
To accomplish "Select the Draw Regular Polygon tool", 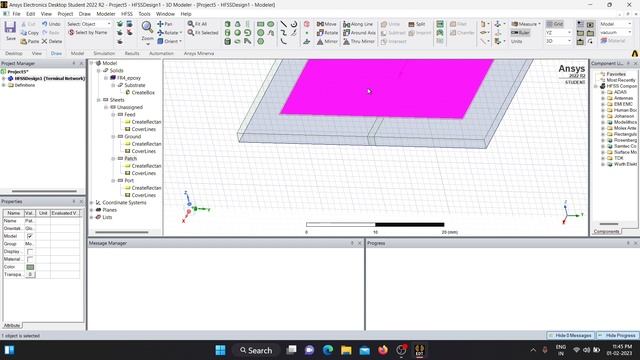I will (x=260, y=41).
